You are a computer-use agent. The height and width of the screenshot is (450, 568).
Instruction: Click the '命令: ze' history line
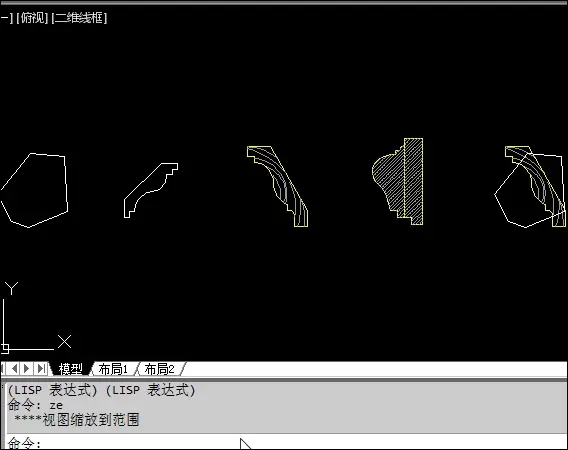[35, 405]
